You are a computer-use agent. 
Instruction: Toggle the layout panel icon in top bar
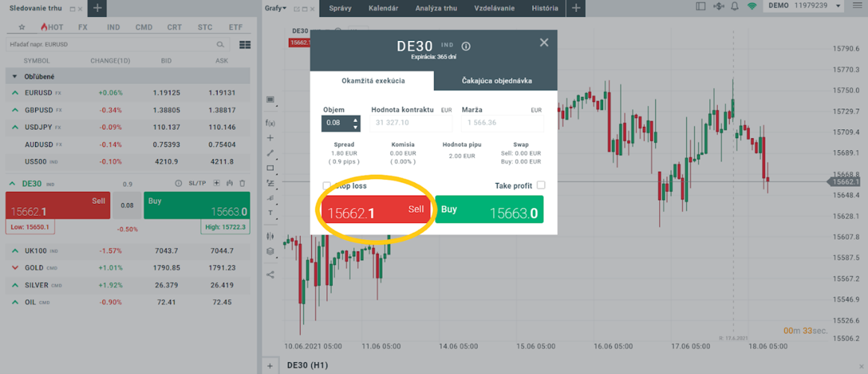coord(701,6)
